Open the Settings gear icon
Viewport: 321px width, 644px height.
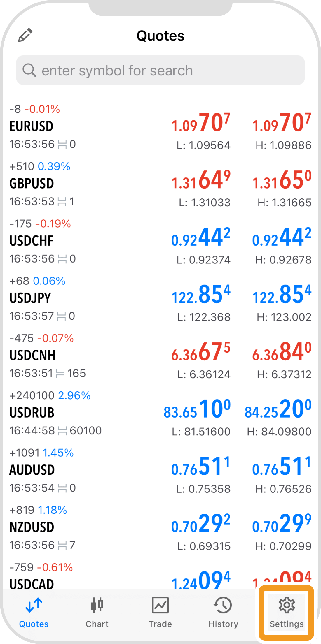tap(287, 605)
